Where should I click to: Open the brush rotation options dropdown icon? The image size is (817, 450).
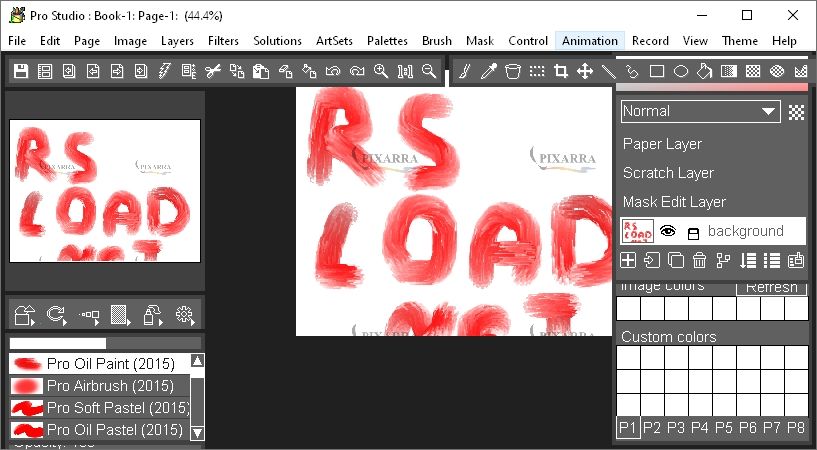(x=56, y=315)
